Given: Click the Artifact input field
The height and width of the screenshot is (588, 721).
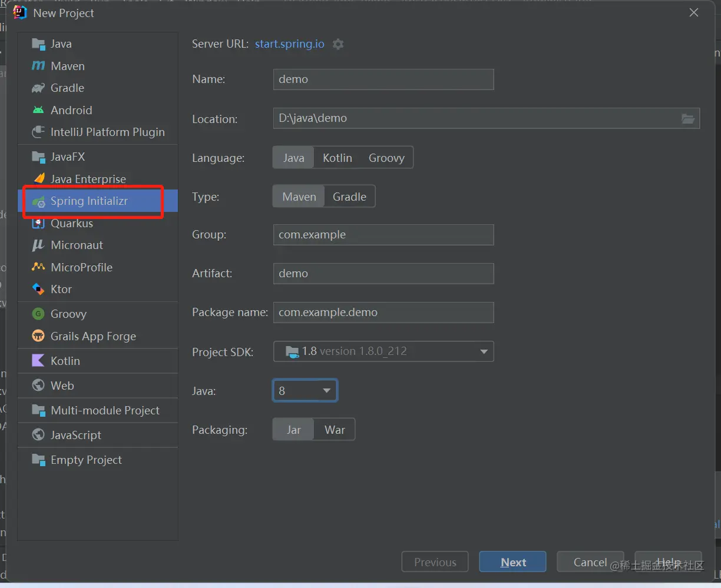Looking at the screenshot, I should [x=383, y=274].
